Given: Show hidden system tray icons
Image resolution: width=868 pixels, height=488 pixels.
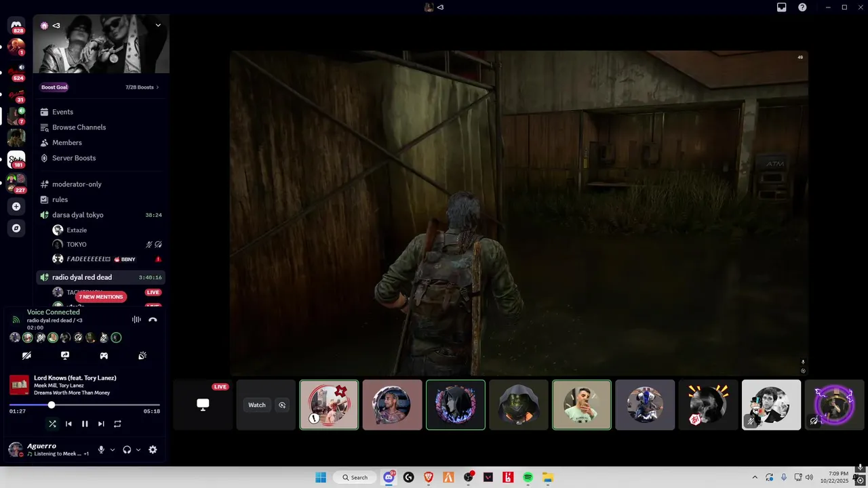Looking at the screenshot, I should (755, 477).
